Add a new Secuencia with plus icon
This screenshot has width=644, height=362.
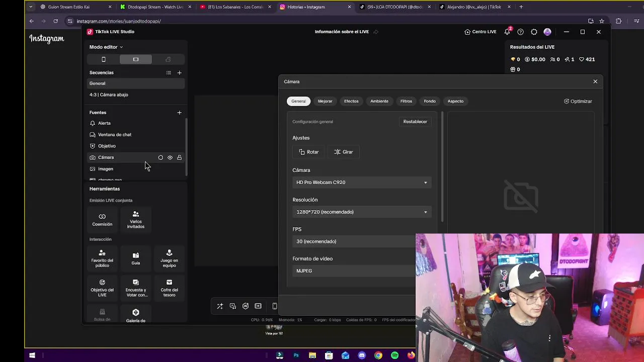pos(179,73)
